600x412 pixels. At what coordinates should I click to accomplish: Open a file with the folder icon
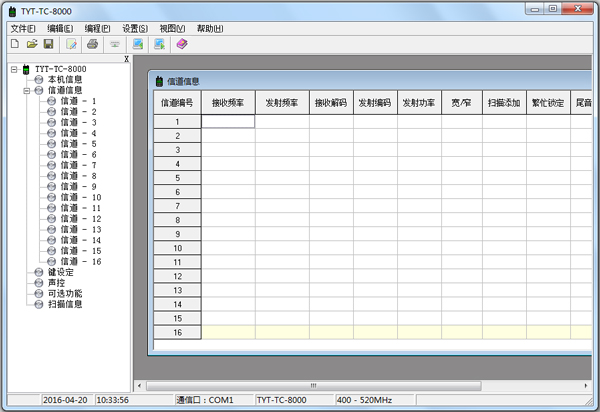32,44
